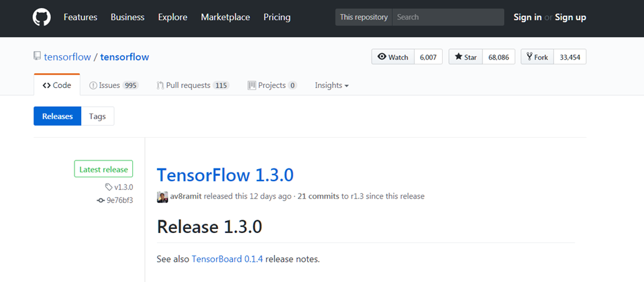
Task: Open commit 9e76bf3
Action: coord(120,200)
